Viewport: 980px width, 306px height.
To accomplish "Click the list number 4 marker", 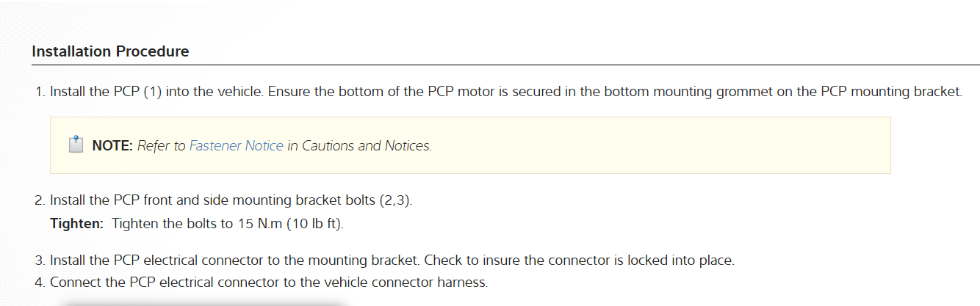I will click(40, 283).
